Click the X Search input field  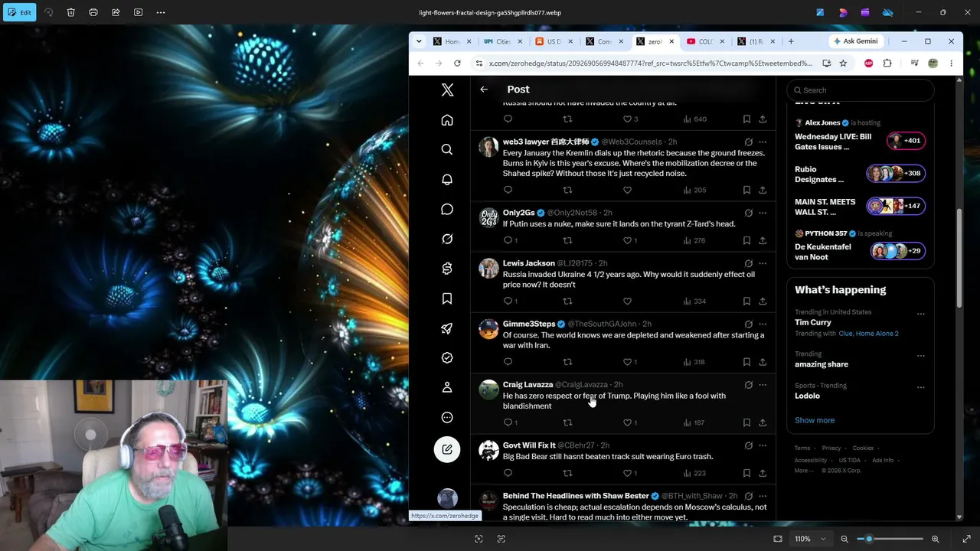point(861,90)
